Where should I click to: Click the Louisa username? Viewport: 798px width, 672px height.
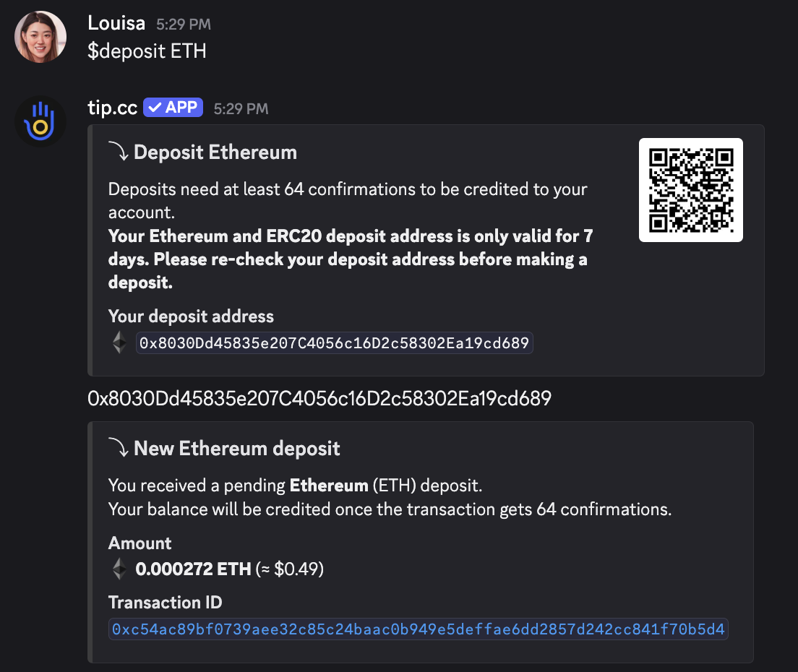tap(116, 23)
